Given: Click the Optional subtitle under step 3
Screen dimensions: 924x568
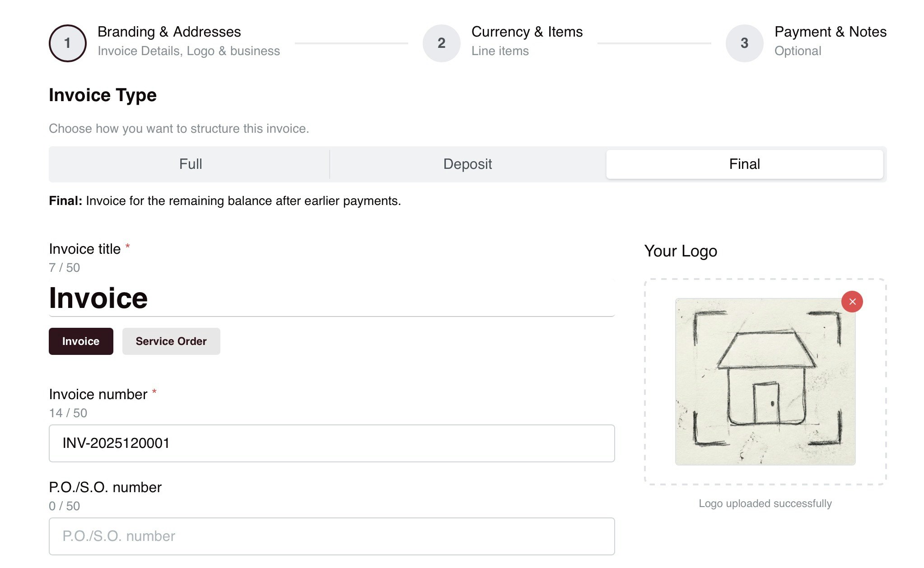Looking at the screenshot, I should [x=797, y=51].
